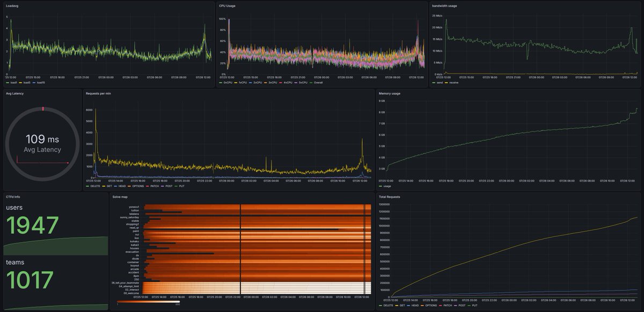Toggle the load5 series in Loadavg legend
Viewport: 644px width, 312px height.
[x=27, y=83]
